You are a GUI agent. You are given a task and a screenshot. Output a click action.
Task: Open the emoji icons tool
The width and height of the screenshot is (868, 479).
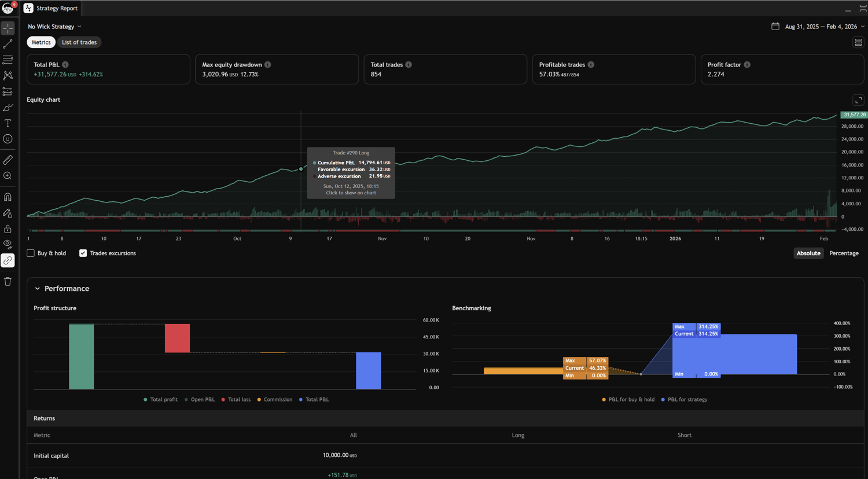pyautogui.click(x=8, y=139)
